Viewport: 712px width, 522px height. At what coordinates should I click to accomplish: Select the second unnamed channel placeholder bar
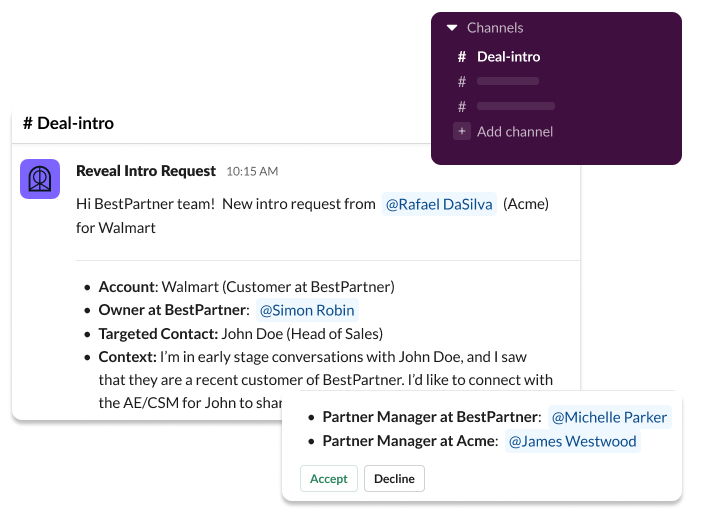pyautogui.click(x=508, y=81)
